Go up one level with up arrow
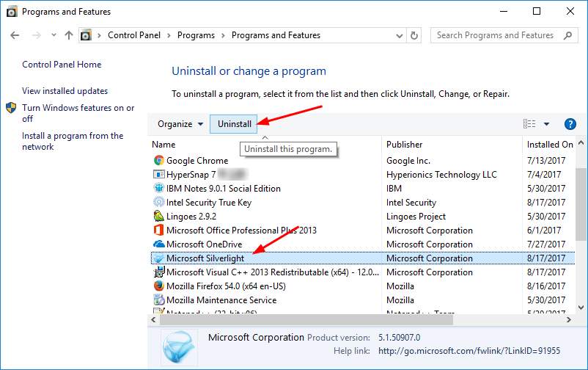This screenshot has height=370, width=588. pyautogui.click(x=69, y=35)
